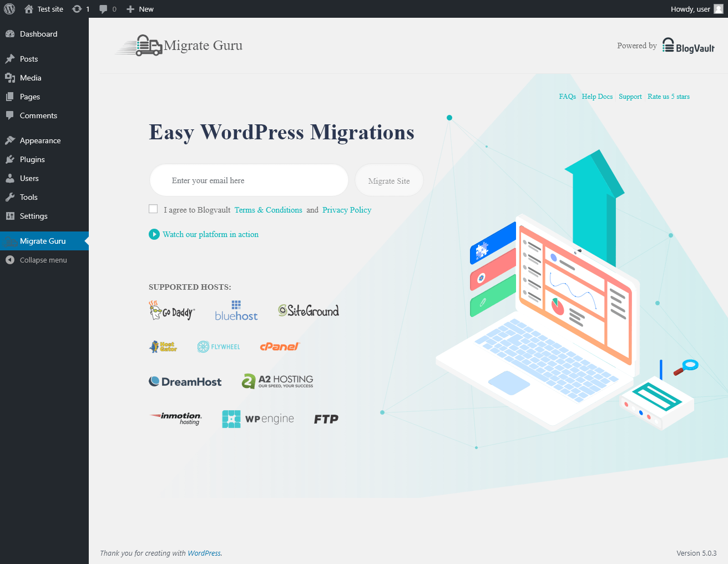Select the Bluehost logo
Screen dimensions: 728x564
point(236,311)
